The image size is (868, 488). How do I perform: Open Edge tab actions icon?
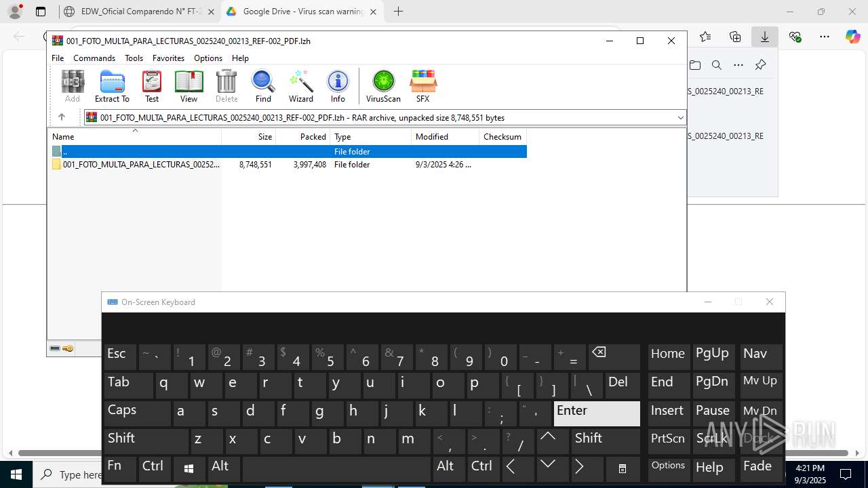tap(41, 12)
